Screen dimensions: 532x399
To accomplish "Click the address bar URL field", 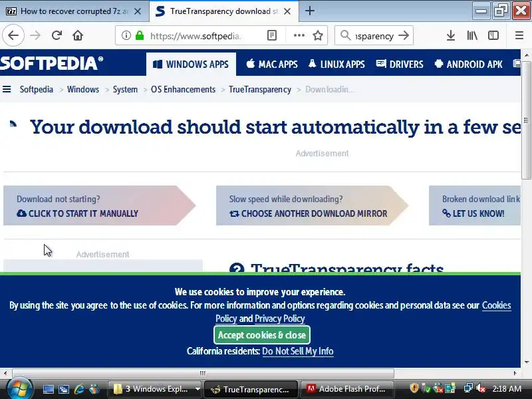I will 195,36.
